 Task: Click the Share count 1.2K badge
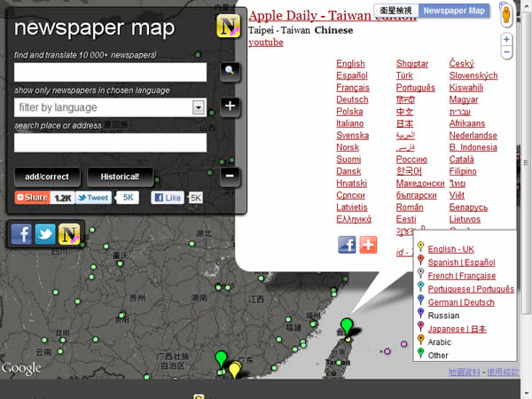point(62,198)
